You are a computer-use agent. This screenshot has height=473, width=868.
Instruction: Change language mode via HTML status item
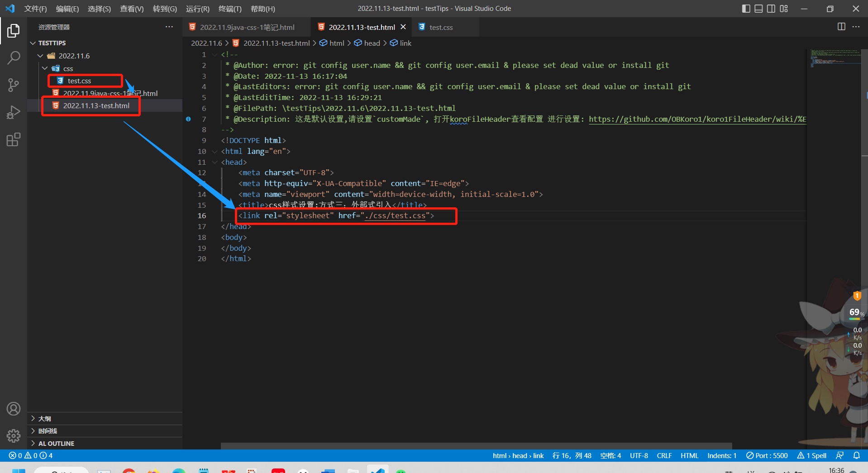[x=689, y=455]
